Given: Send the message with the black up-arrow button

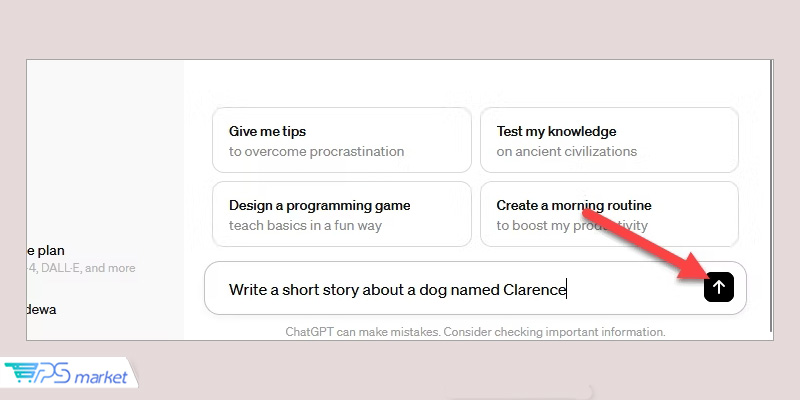Looking at the screenshot, I should [x=718, y=287].
